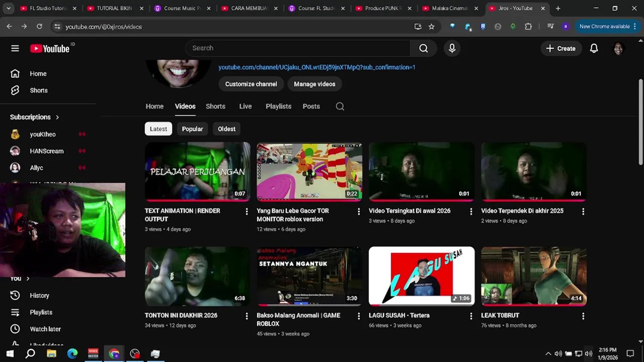Select Latest sort chip

point(158,129)
